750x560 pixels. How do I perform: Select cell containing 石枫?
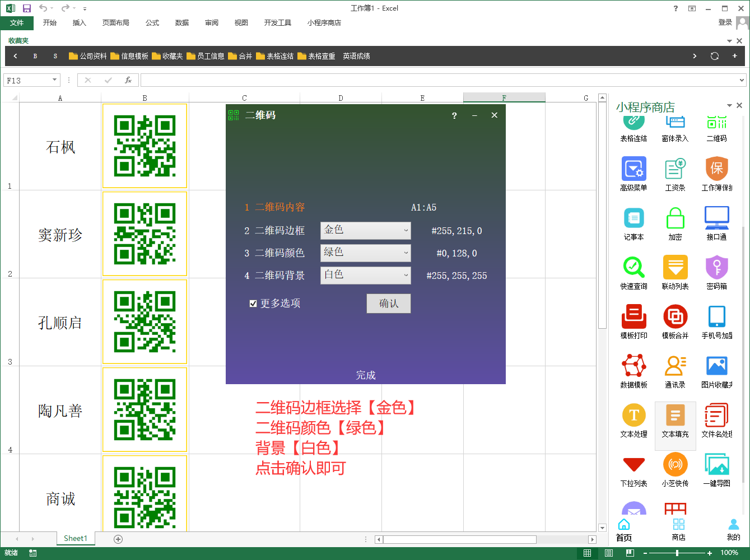[x=60, y=147]
